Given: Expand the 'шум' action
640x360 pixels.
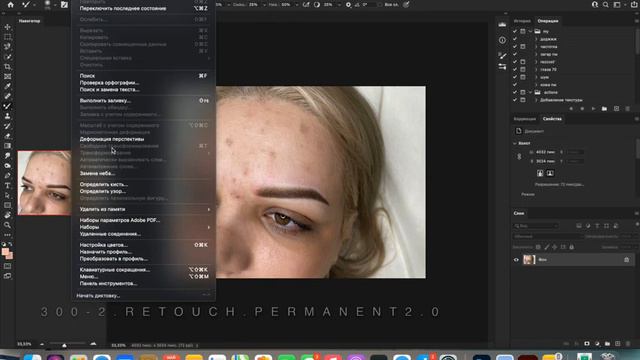Looking at the screenshot, I should 536,77.
